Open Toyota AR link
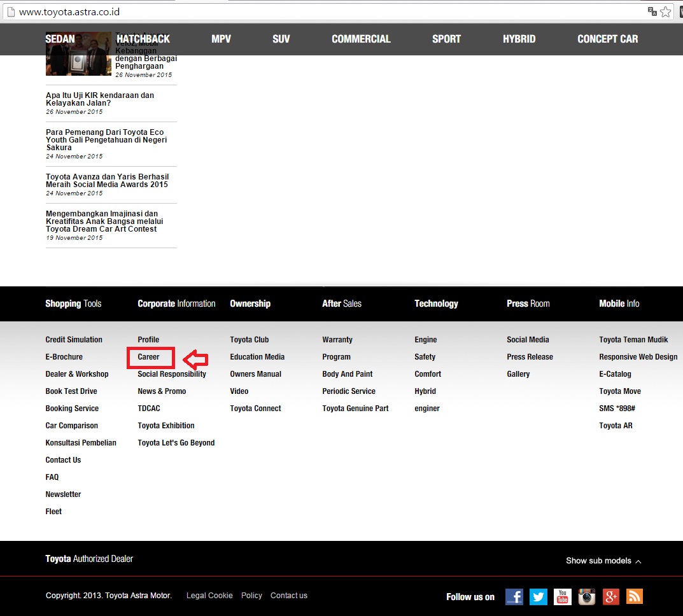The width and height of the screenshot is (683, 616). coord(616,425)
